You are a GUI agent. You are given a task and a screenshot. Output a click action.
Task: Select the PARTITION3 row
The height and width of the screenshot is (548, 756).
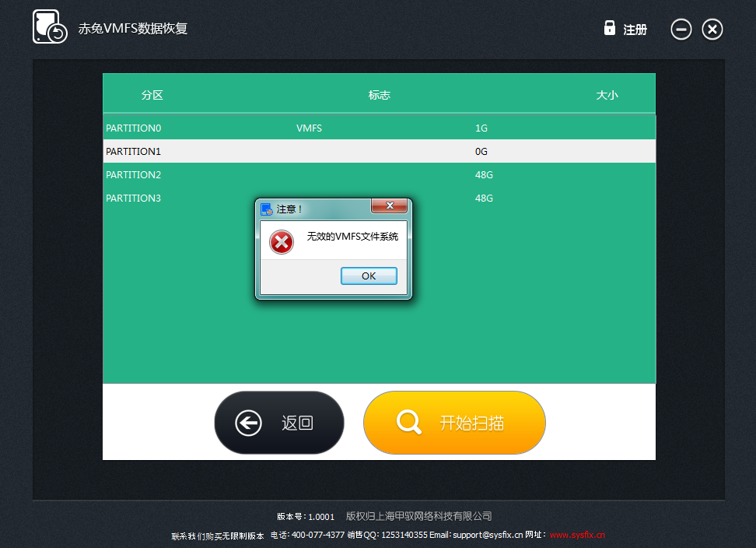(x=379, y=198)
